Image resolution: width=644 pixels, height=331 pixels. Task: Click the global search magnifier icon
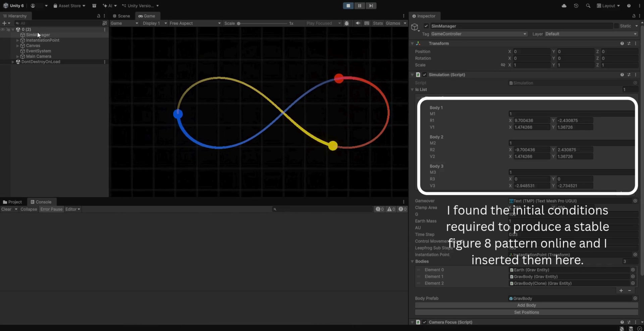coord(588,6)
